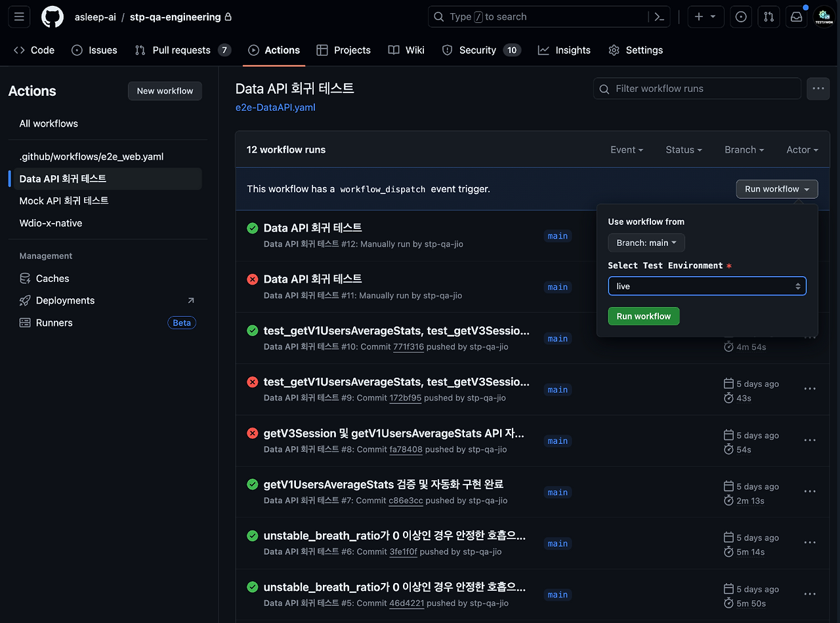Open the notifications inbox icon
The image size is (840, 623).
796,17
